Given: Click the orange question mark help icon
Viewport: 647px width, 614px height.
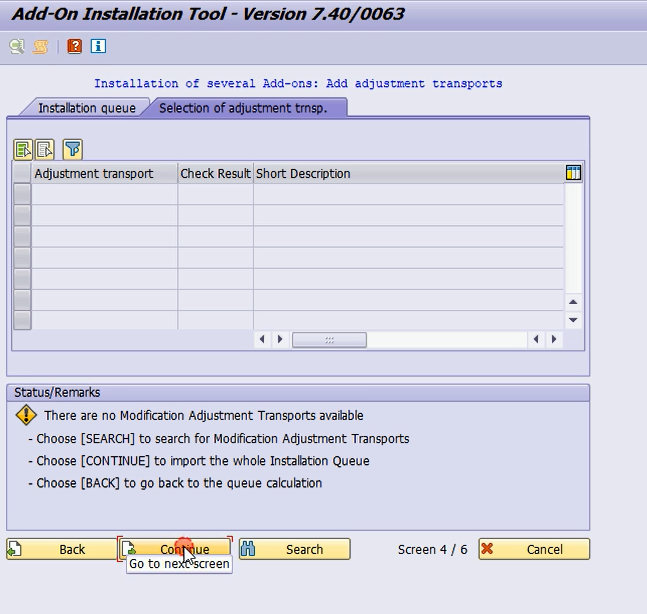Looking at the screenshot, I should tap(74, 46).
